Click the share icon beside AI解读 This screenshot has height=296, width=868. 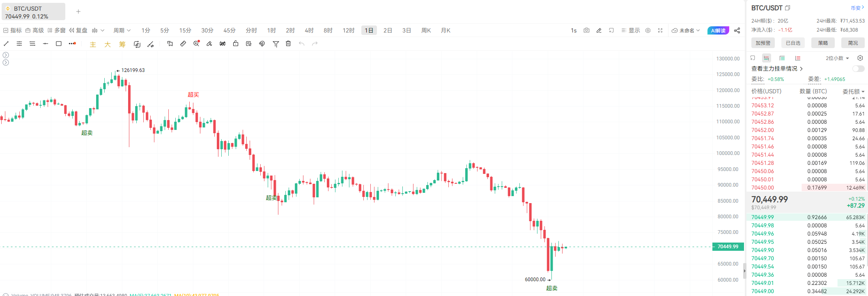coord(737,30)
